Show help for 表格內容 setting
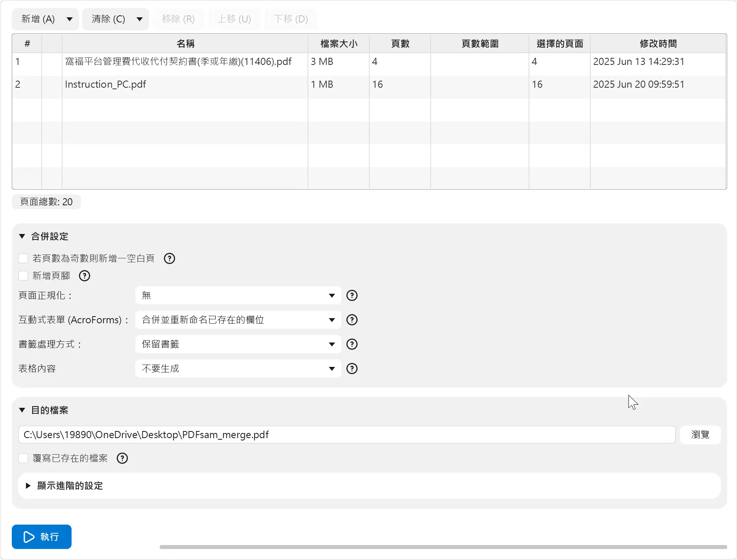This screenshot has height=560, width=737. point(352,368)
